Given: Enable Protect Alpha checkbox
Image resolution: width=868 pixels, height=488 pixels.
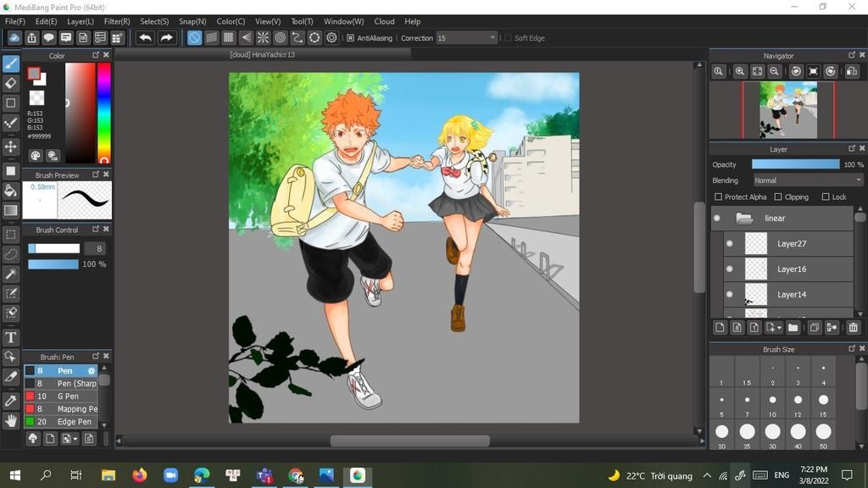Looking at the screenshot, I should [x=718, y=197].
